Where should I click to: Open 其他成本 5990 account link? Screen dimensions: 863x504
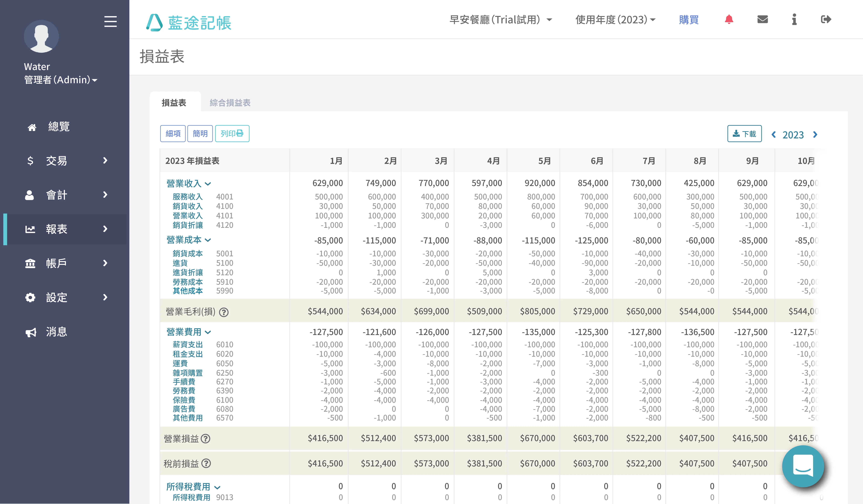pyautogui.click(x=188, y=291)
